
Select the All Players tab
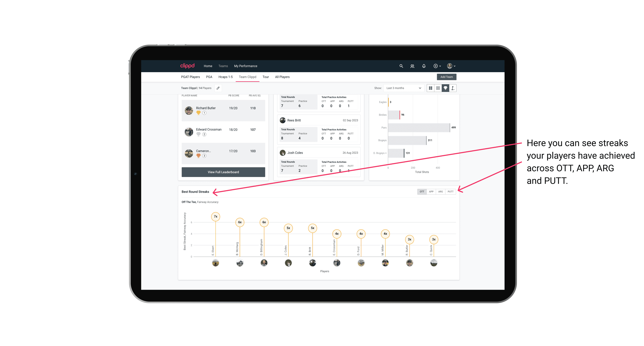click(x=281, y=77)
